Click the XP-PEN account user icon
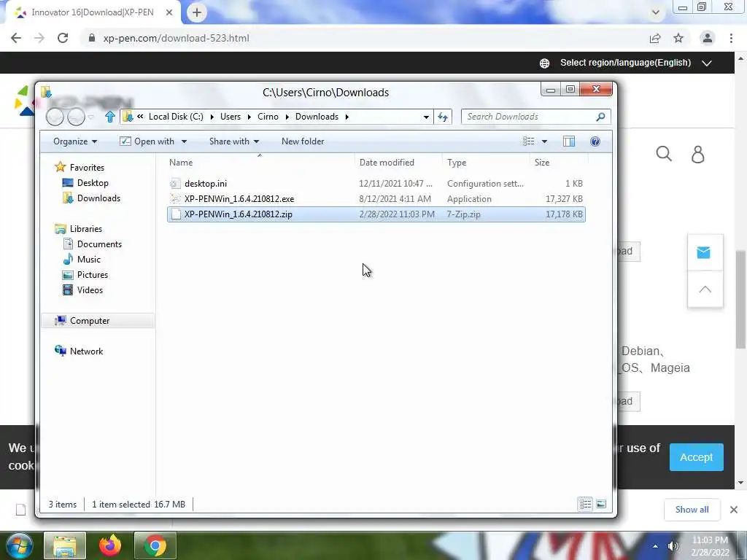The width and height of the screenshot is (747, 560). pos(698,154)
